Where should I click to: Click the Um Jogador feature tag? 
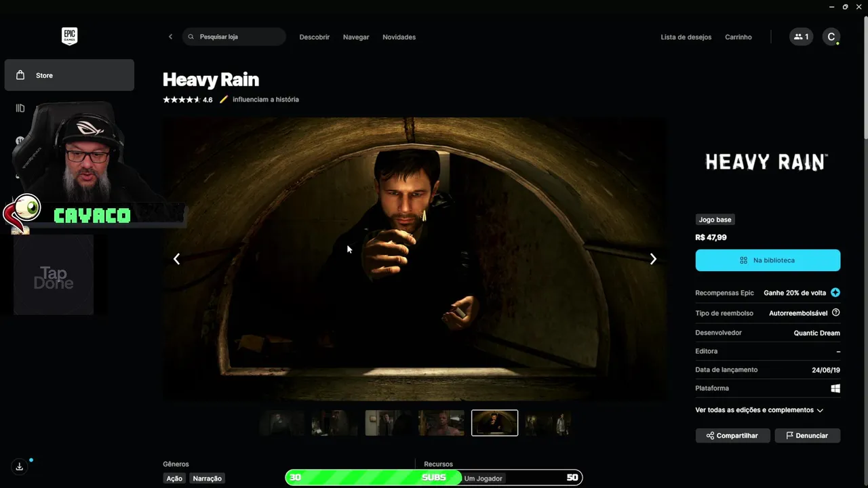pyautogui.click(x=484, y=479)
